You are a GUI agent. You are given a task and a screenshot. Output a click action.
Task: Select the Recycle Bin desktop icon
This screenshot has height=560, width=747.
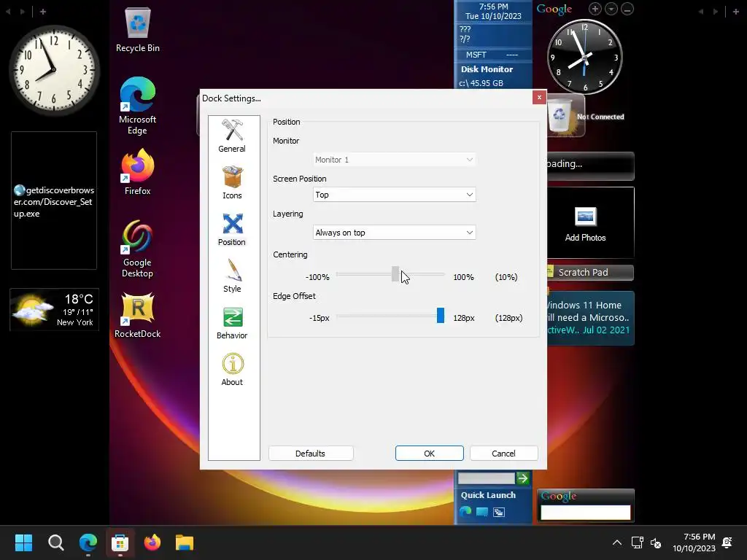[138, 30]
